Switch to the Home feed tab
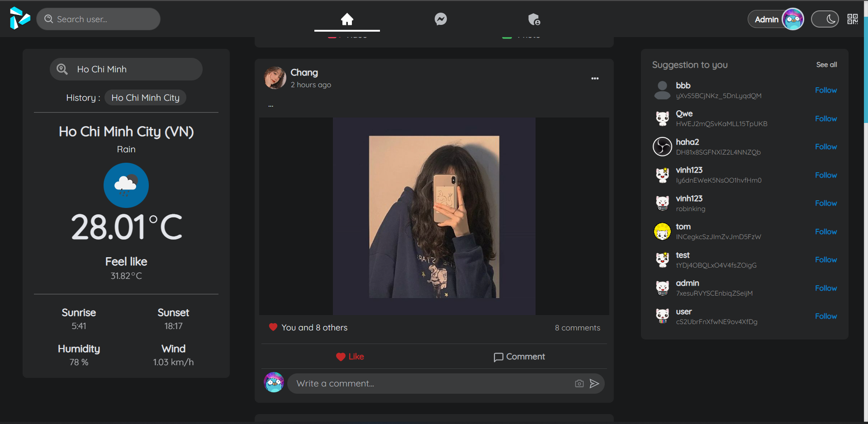Screen dimensions: 868x424 point(347,19)
